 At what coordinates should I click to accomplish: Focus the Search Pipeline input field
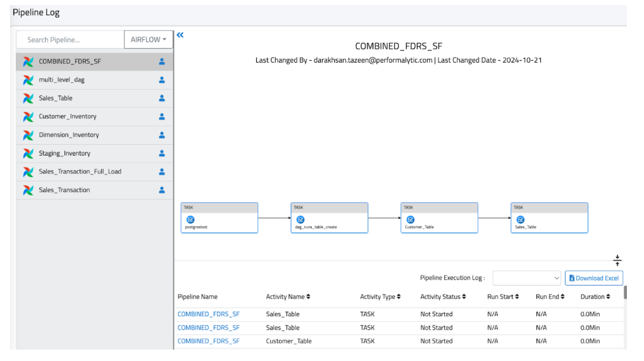[x=70, y=40]
